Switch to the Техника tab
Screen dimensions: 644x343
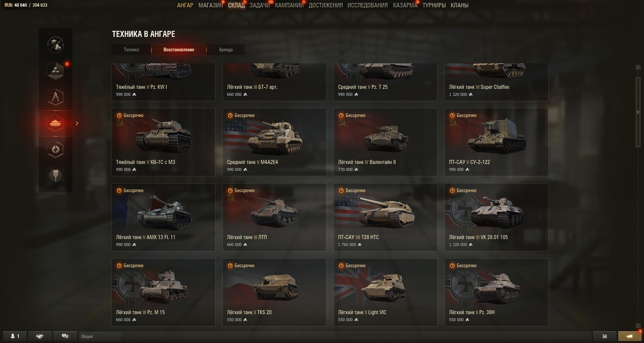[131, 50]
